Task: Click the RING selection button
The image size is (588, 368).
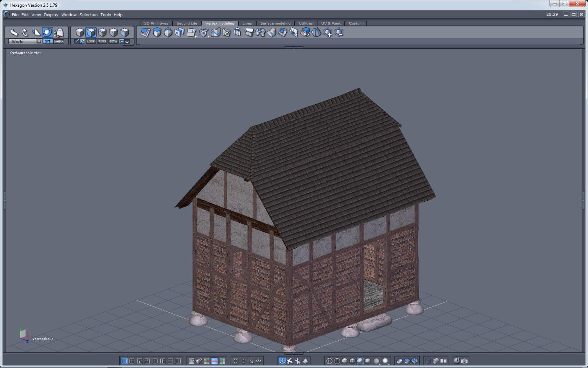Action: tap(102, 41)
